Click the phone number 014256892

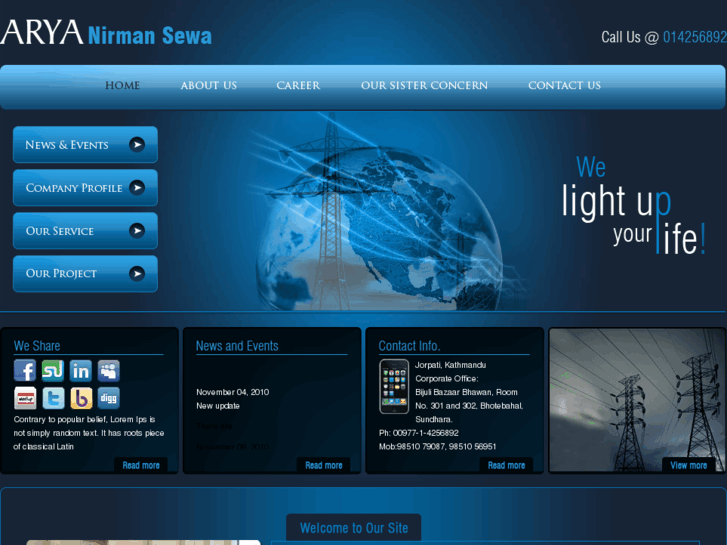point(695,37)
